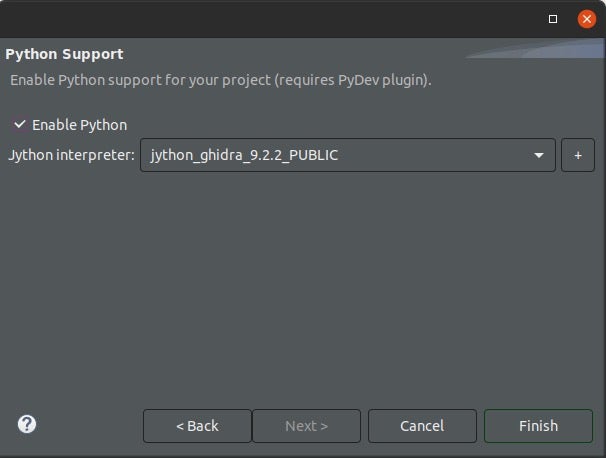Expand the interpreter list dropdown arrow

tap(540, 155)
